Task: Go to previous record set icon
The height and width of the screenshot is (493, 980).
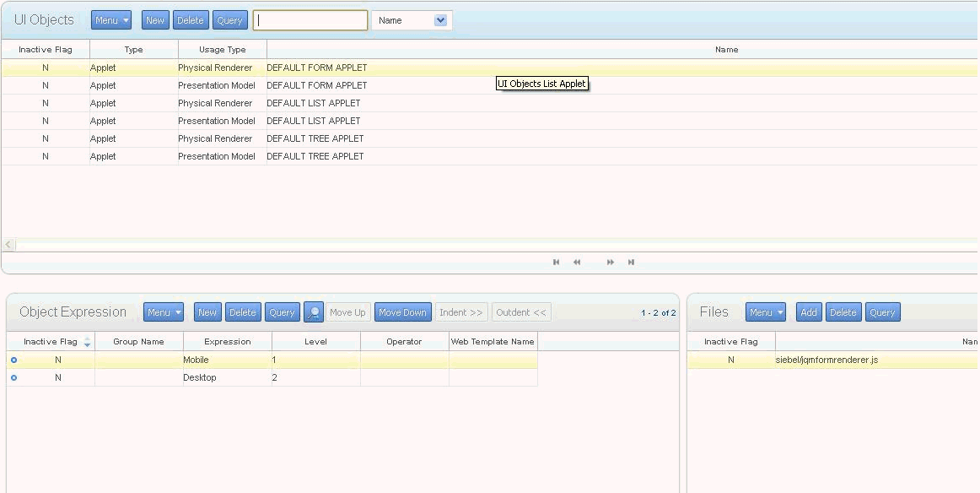Action: (577, 263)
